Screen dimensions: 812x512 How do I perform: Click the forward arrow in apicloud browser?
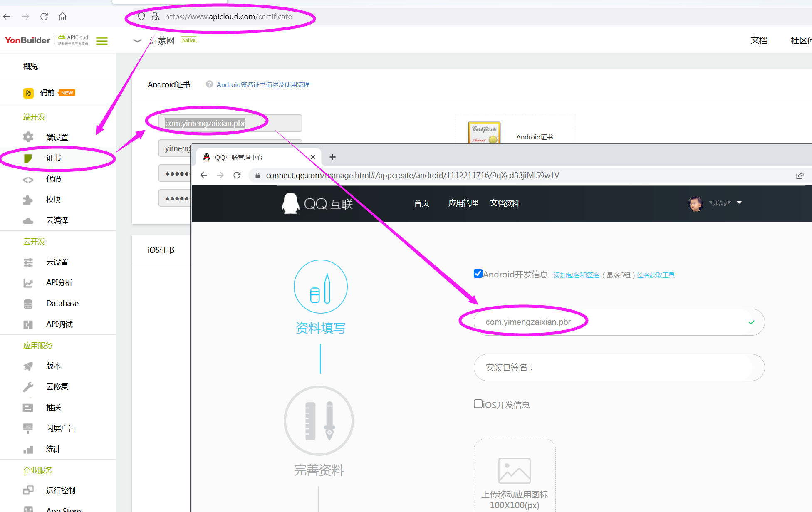(x=25, y=17)
